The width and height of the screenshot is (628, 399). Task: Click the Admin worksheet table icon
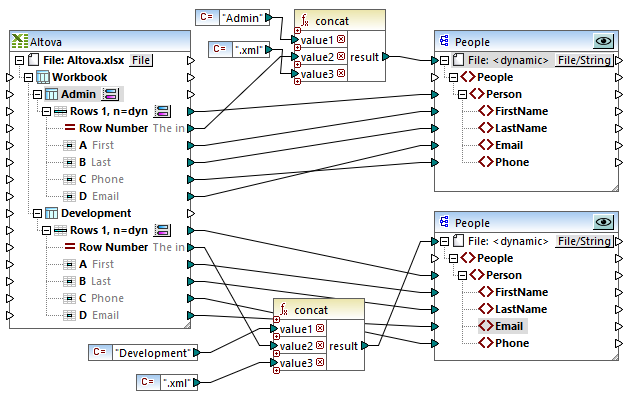(x=51, y=94)
